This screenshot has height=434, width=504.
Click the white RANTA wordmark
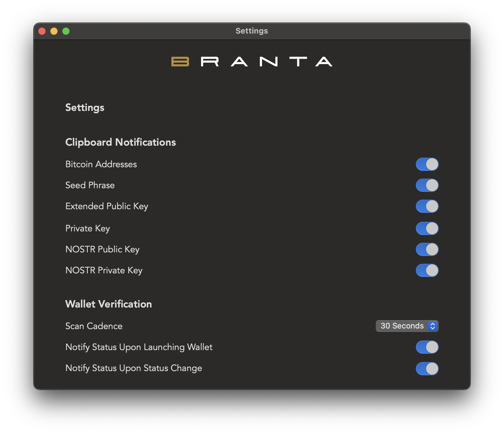[x=266, y=62]
